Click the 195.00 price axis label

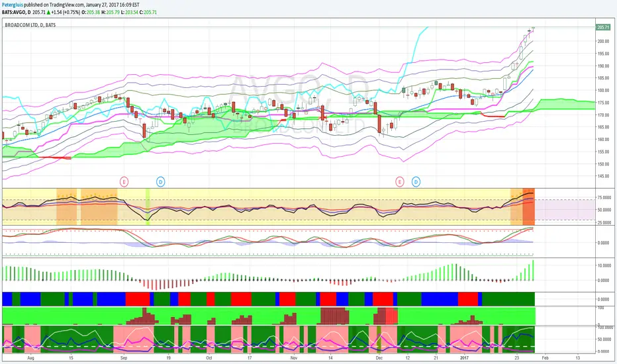(603, 54)
